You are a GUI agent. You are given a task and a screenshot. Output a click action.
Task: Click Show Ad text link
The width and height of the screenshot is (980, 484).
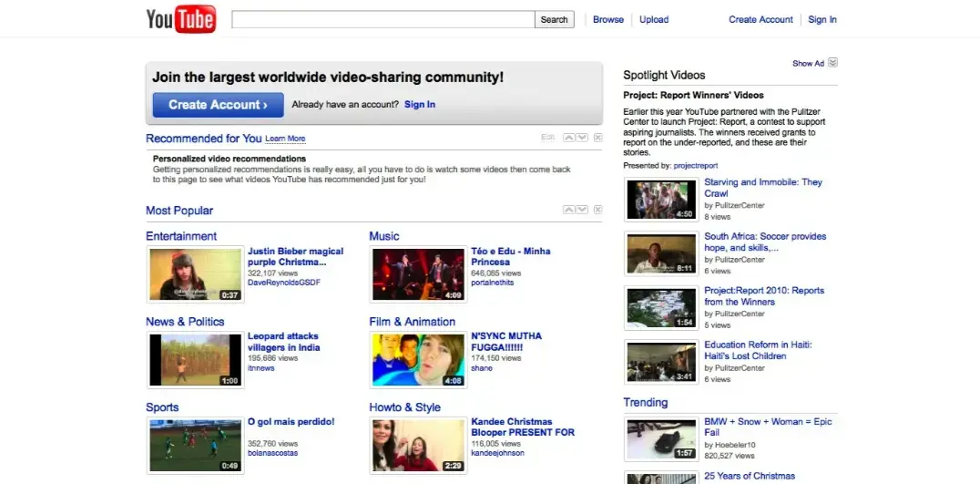pos(808,63)
